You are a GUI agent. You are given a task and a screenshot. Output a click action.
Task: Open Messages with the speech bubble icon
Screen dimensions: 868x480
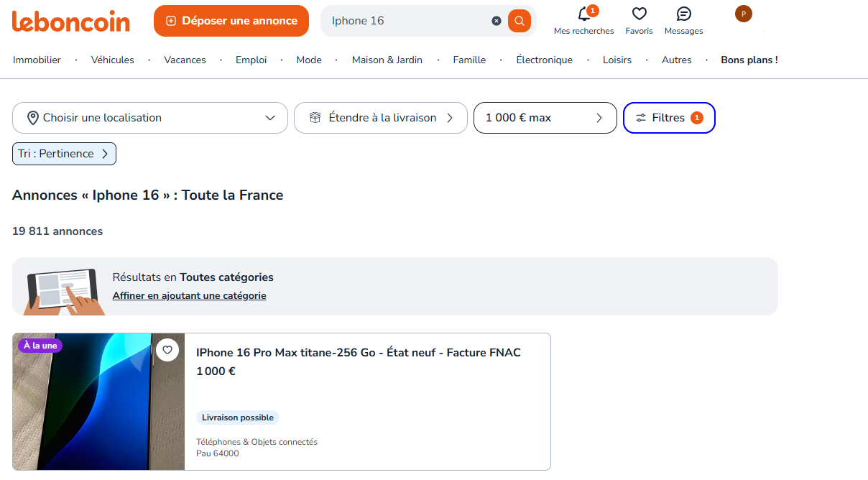[683, 14]
